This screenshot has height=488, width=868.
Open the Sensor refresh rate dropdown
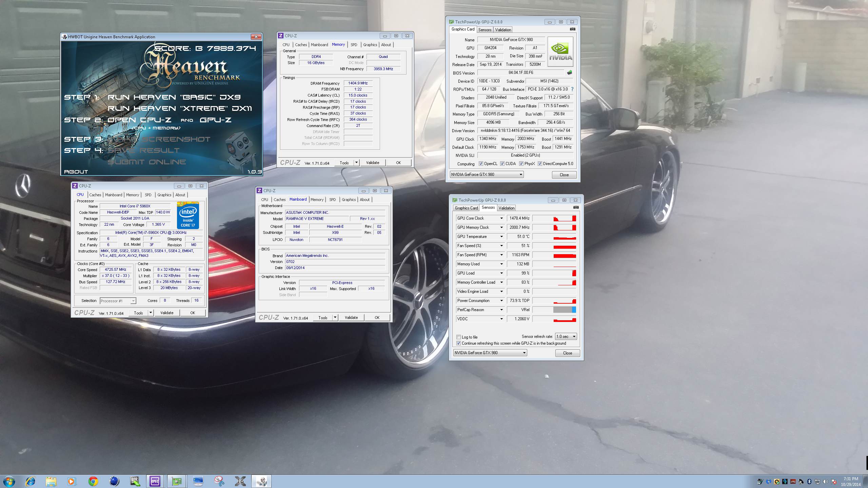566,337
